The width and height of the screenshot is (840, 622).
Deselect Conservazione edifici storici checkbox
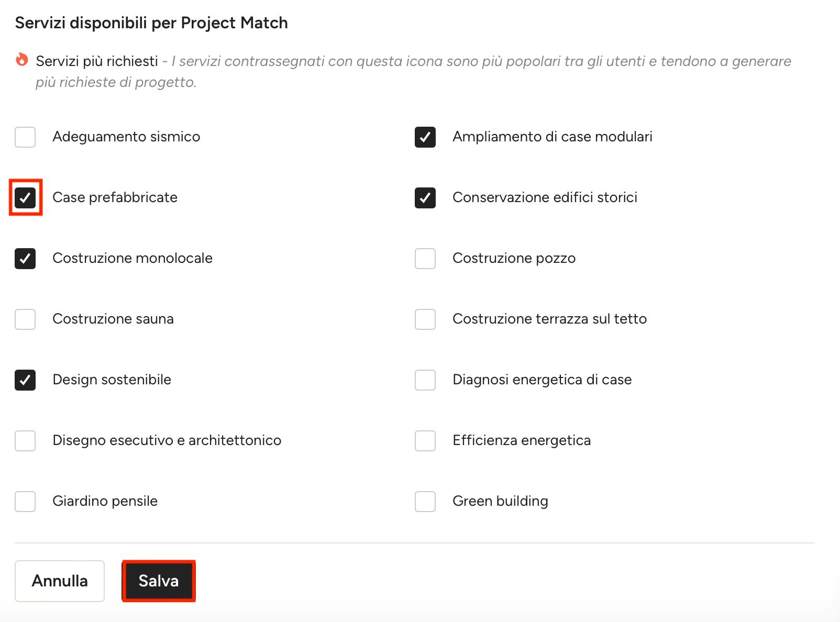pyautogui.click(x=425, y=198)
